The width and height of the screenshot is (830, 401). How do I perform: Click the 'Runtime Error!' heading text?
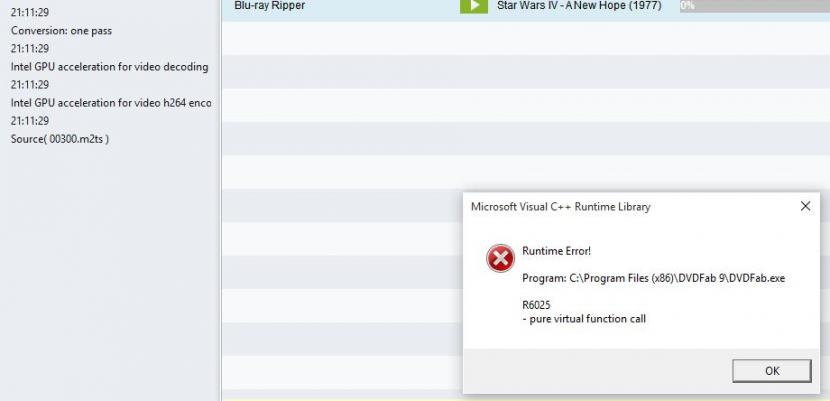coord(556,251)
